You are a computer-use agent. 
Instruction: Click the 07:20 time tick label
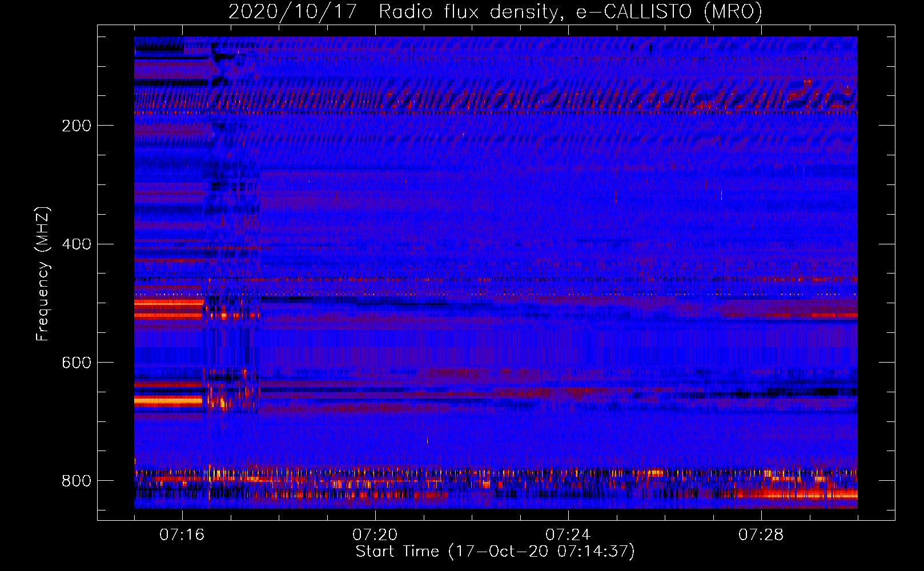coord(375,535)
